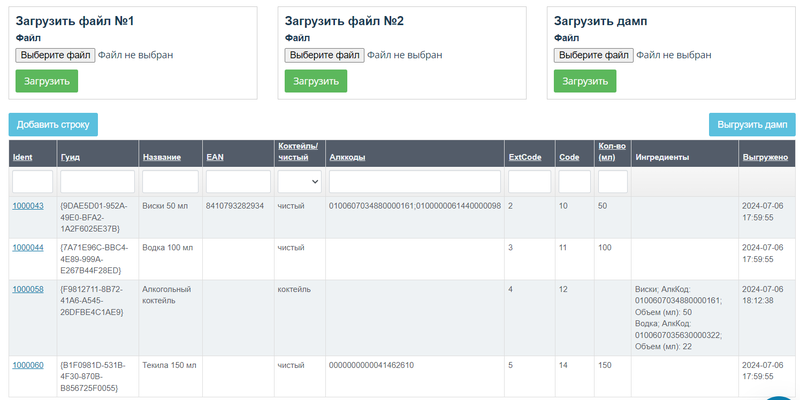800x400 pixels.
Task: Choose file for upload №1
Action: pyautogui.click(x=55, y=55)
